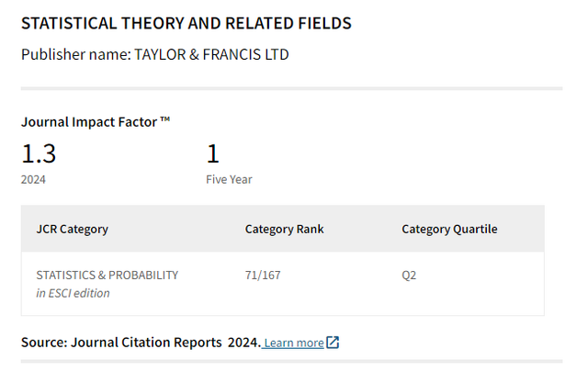Click the JCR Category column header
Screen dimensions: 588x383
72,229
